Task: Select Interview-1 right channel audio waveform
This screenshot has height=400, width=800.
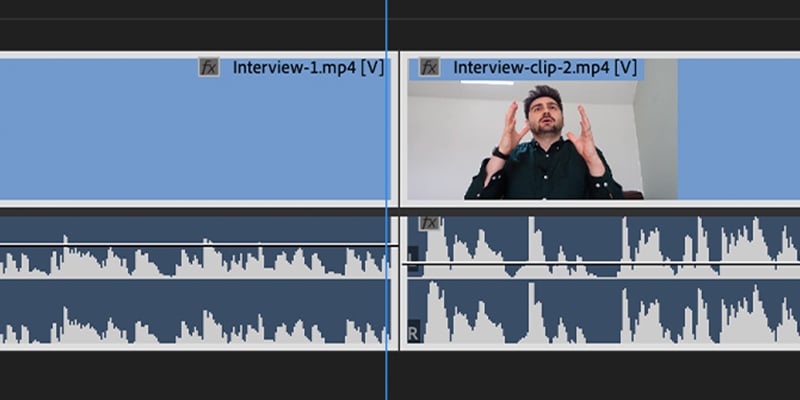Action: coord(195,311)
